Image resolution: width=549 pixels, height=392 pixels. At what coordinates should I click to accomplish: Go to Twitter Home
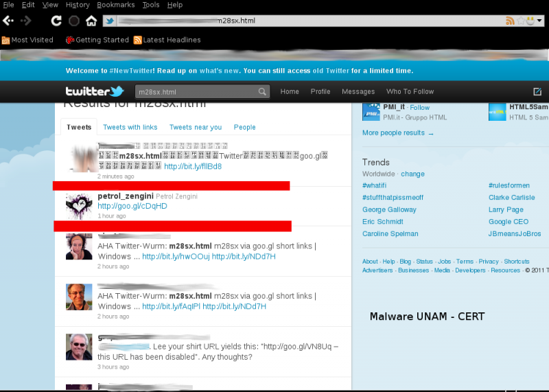(x=290, y=92)
